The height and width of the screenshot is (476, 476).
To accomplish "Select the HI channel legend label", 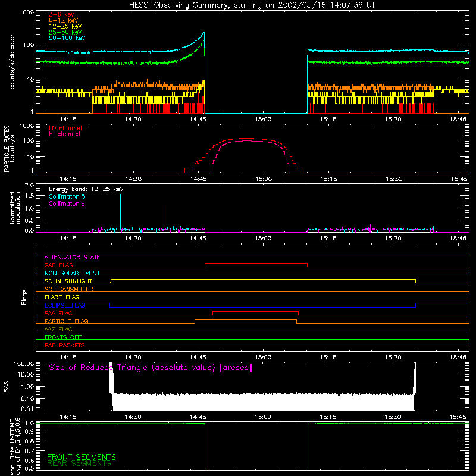I will pos(64,134).
